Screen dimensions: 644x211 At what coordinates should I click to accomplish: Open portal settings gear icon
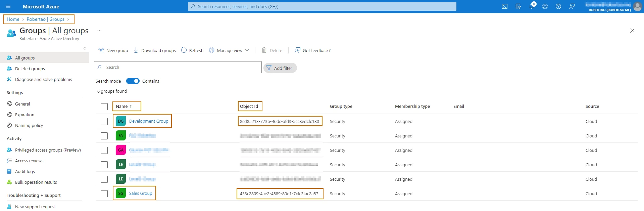[x=545, y=6]
